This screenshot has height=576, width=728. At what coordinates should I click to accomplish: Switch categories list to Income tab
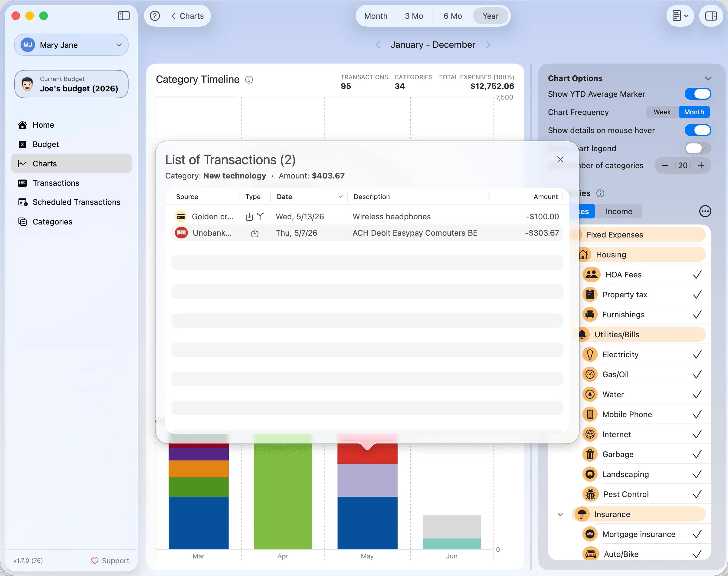(619, 211)
